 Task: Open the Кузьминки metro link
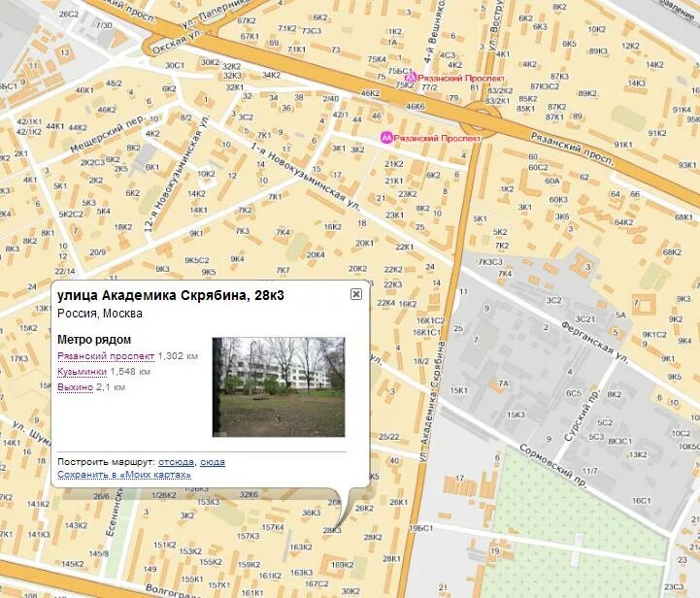tap(83, 371)
